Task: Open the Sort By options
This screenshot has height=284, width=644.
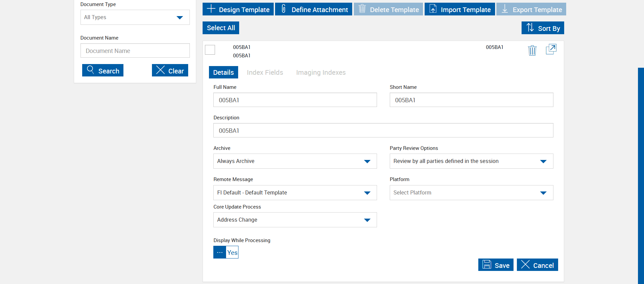Action: 543,28
